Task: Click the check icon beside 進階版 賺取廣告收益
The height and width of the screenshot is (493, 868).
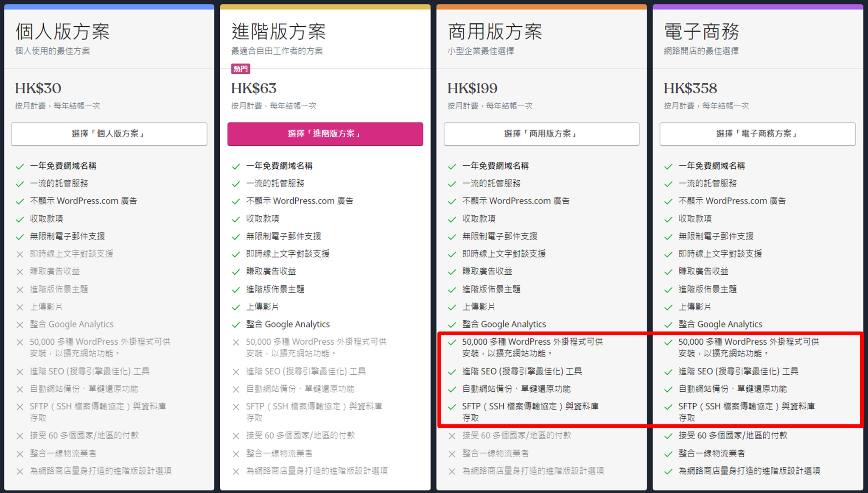Action: 236,272
